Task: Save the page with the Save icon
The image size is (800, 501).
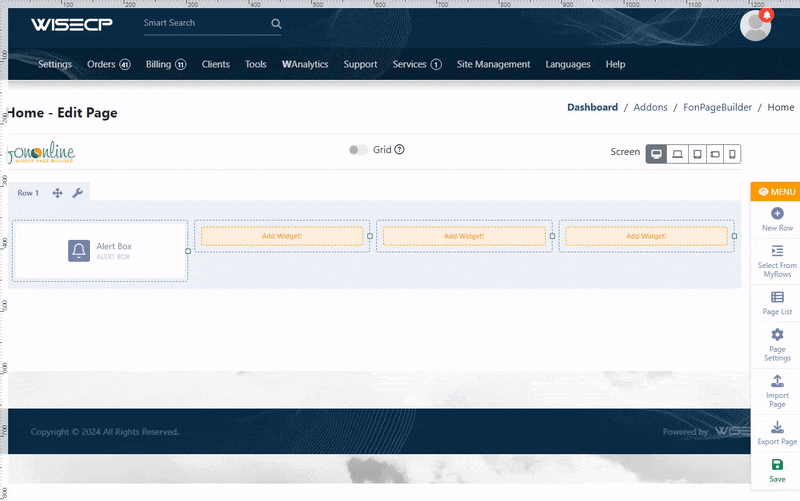Action: pos(777,464)
